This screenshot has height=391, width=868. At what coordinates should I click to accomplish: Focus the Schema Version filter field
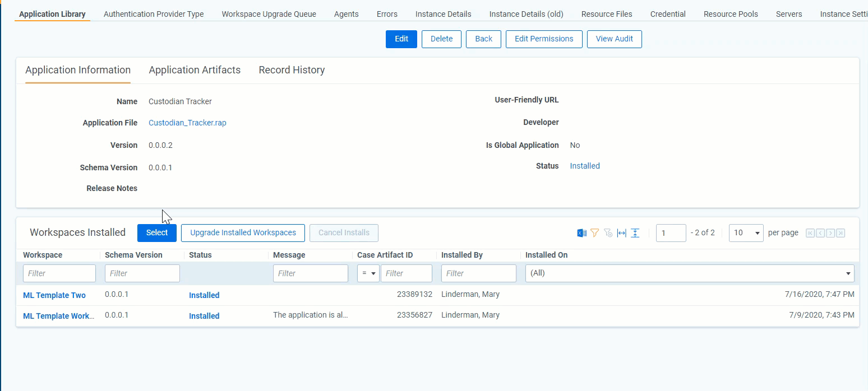[142, 273]
